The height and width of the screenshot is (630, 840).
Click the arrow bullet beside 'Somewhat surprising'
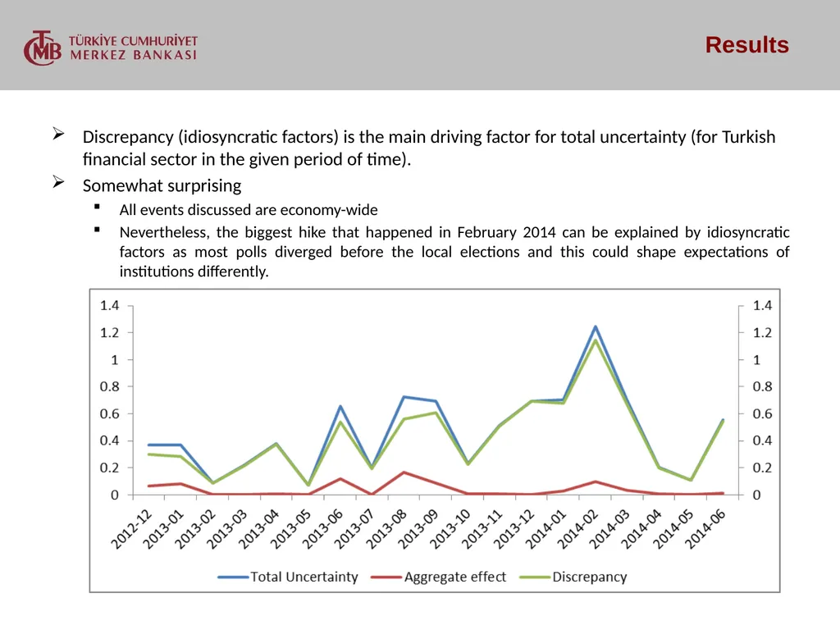[x=58, y=182]
